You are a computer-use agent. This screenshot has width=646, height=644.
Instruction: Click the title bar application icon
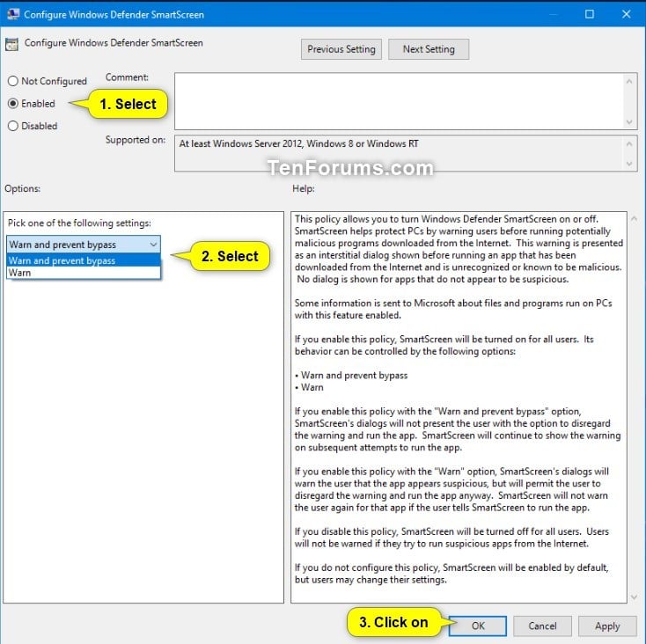(13, 14)
